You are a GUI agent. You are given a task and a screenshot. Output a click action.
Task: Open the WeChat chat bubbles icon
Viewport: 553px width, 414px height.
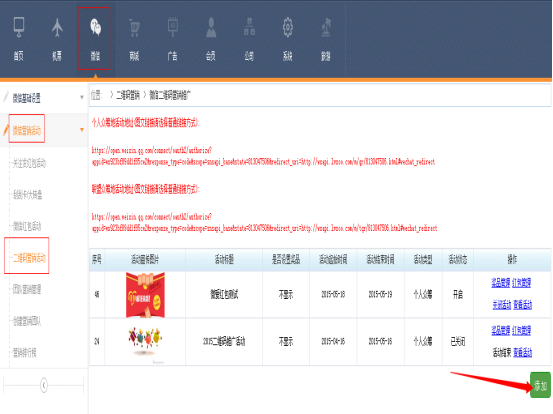pyautogui.click(x=96, y=27)
